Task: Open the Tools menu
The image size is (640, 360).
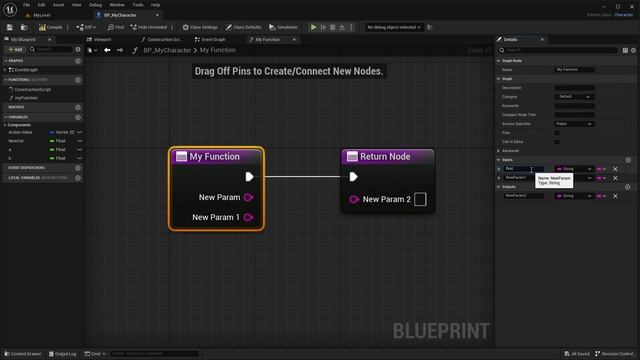Action: click(138, 5)
